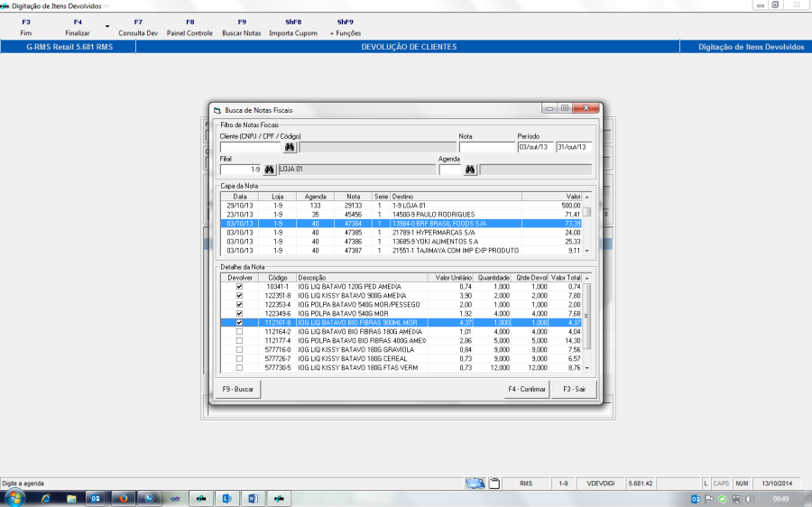Click the Capa da Nota vertical scrollbar thumb

click(587, 213)
